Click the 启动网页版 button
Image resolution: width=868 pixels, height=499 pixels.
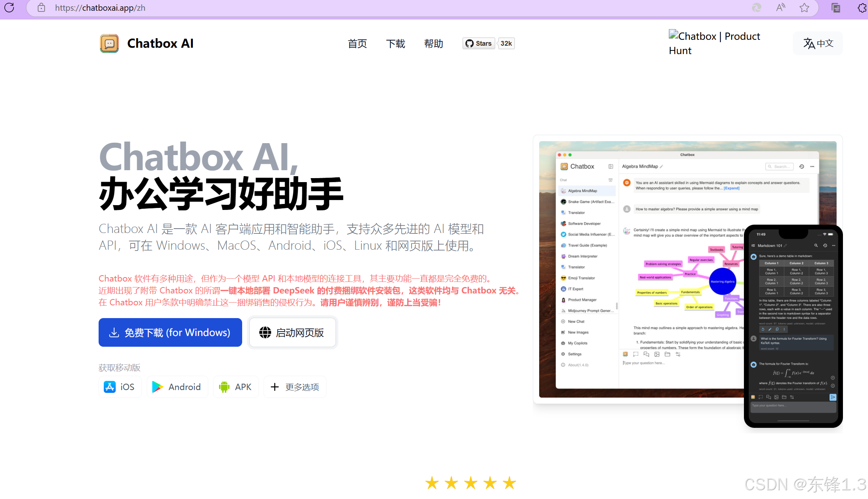click(293, 332)
